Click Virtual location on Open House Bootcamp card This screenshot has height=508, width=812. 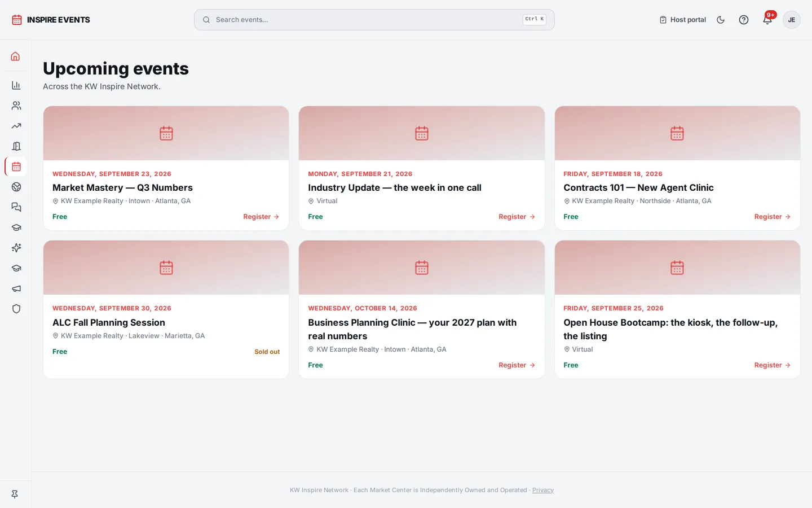pos(582,349)
